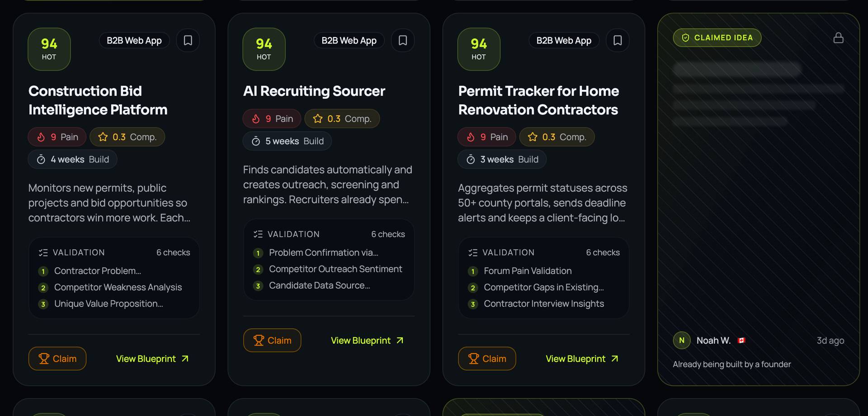View Blueprint of the Permit Tracker card
Image resolution: width=868 pixels, height=416 pixels.
click(x=582, y=359)
